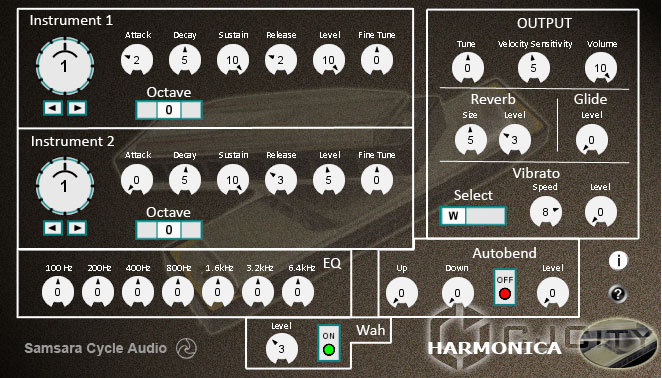Screen dimensions: 662x378
Task: Click the Instrument 2 Octave value 0
Action: 169,230
